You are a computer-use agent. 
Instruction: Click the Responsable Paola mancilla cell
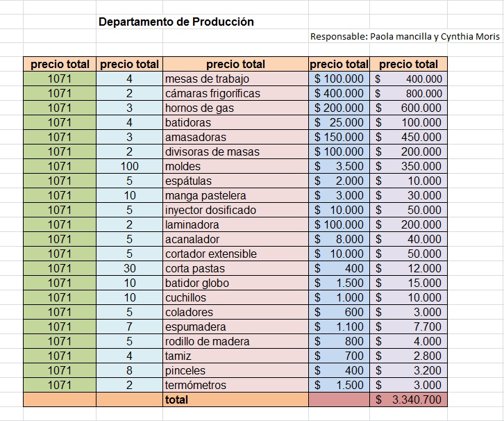pos(405,36)
